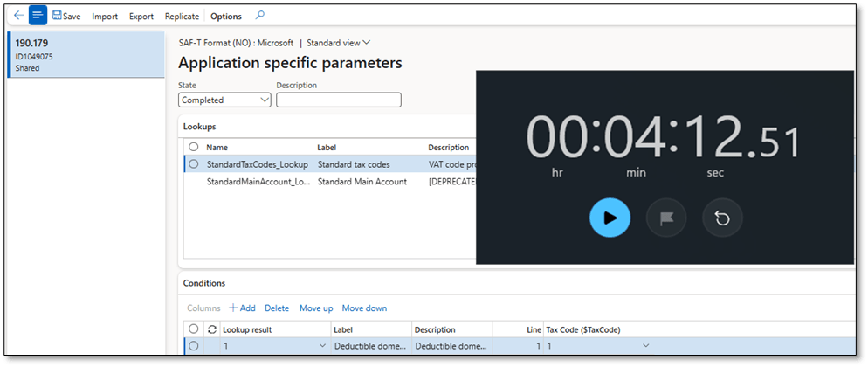Toggle select-all circle in Lookups header
The image size is (868, 367).
[193, 148]
